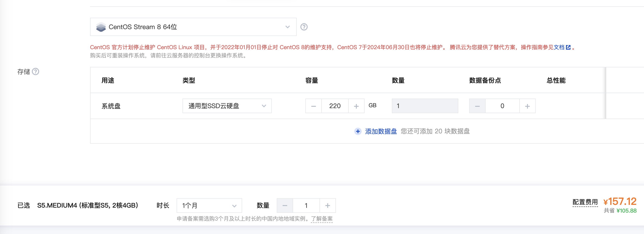Decrease system disk capacity with the minus button

point(313,106)
